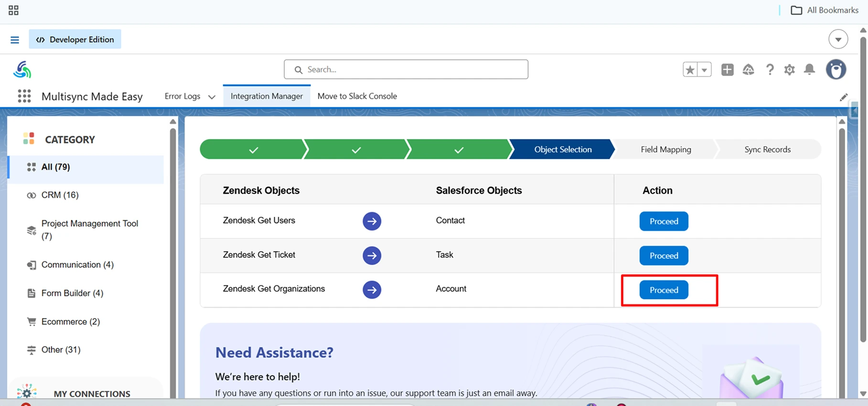Click the All category grid icon

pyautogui.click(x=32, y=167)
